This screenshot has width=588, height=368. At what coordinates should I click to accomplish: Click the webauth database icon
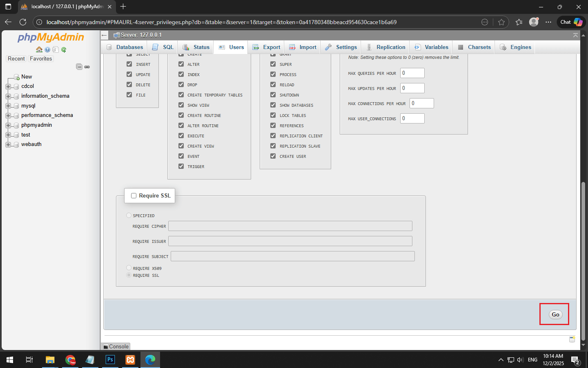pyautogui.click(x=17, y=145)
